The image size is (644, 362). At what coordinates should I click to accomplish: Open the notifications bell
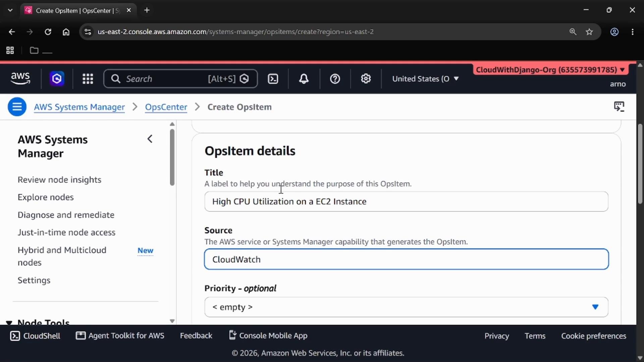[304, 79]
